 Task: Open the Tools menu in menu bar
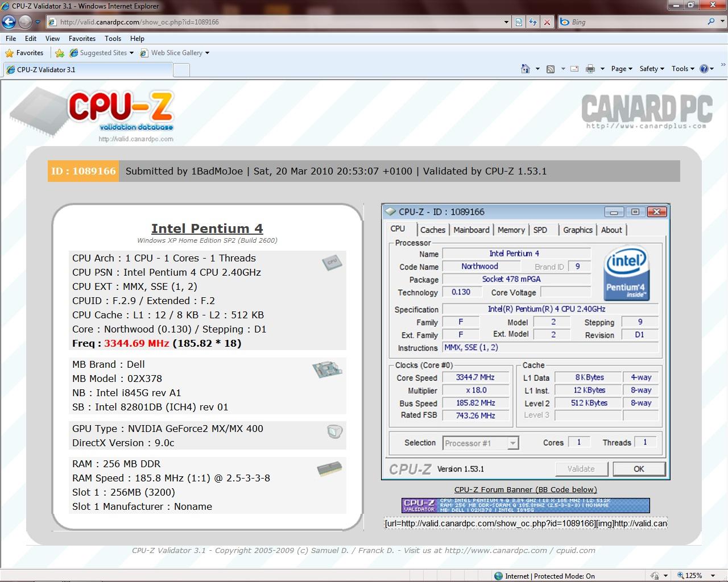(113, 39)
